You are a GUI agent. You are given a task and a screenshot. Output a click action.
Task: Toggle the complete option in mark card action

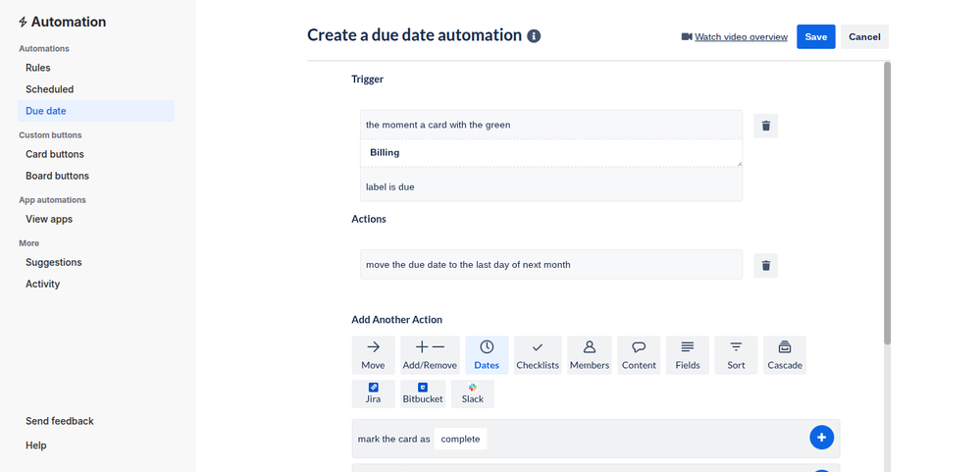pyautogui.click(x=461, y=439)
